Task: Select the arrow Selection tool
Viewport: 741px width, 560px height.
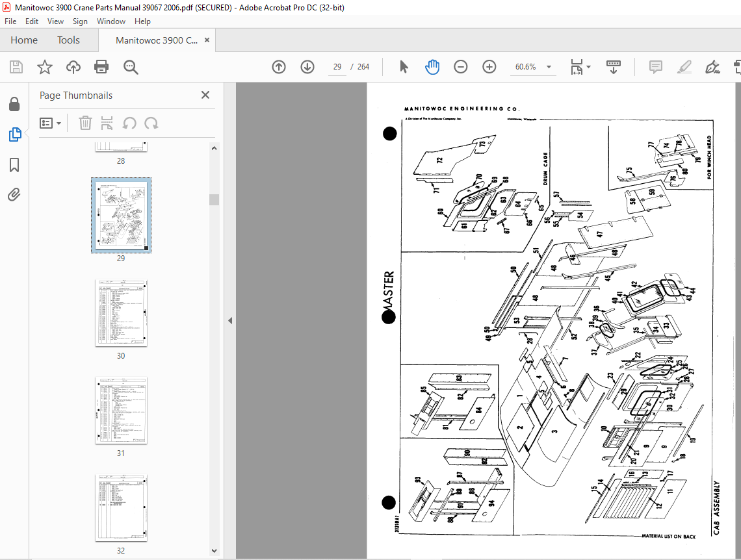Action: tap(404, 67)
